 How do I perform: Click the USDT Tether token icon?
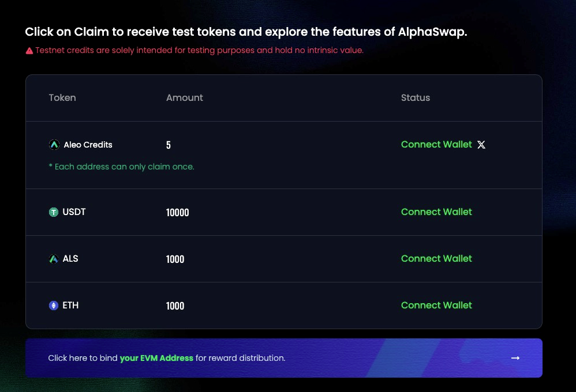click(x=54, y=212)
